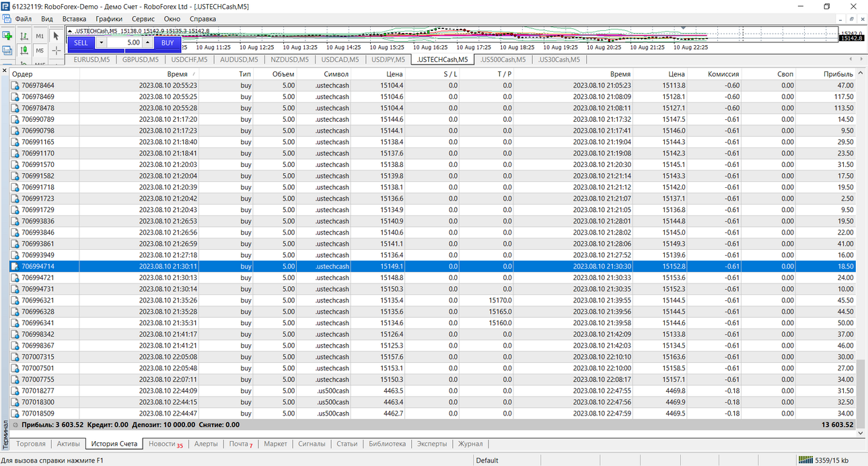Switch to the M1 timeframe button
This screenshot has width=868, height=466.
40,36
